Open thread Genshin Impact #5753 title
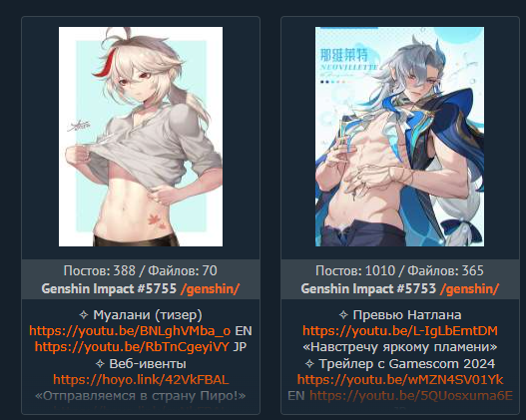Viewport: 526px width, 420px height. 368,288
